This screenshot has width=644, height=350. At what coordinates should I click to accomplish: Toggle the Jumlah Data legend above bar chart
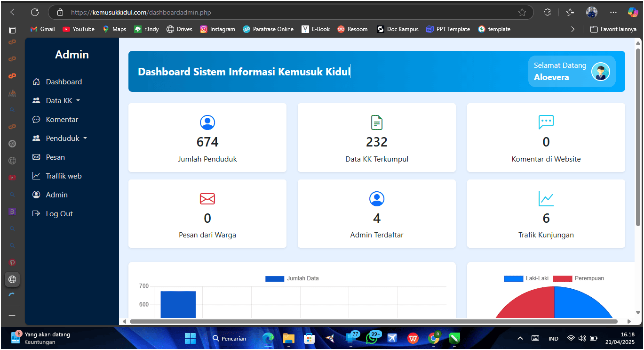coord(275,278)
